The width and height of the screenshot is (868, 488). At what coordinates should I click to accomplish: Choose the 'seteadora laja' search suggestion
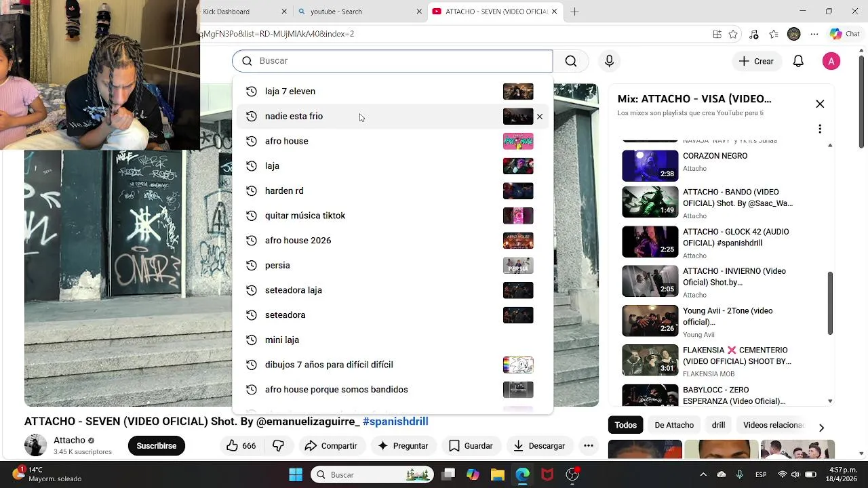[392, 290]
